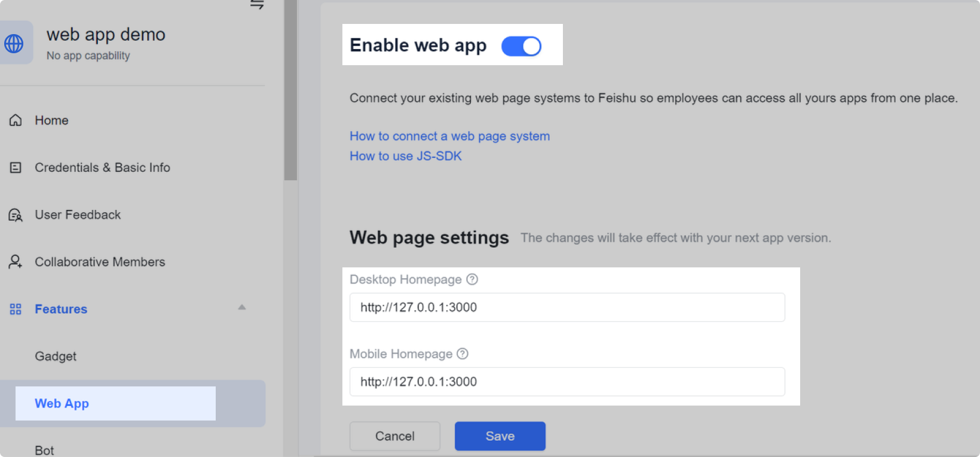
Task: Click into the Mobile Homepage URL field
Action: coord(566,382)
